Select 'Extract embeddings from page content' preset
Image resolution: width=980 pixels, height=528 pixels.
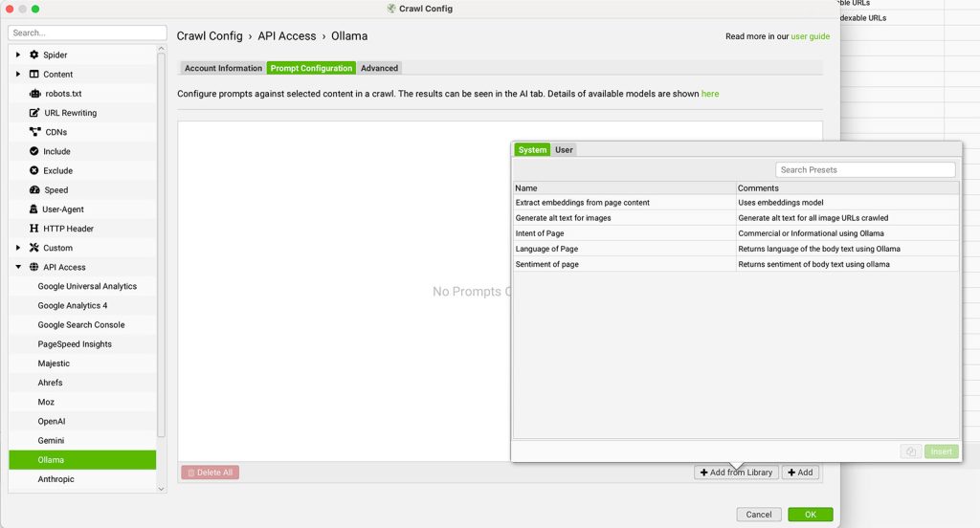[x=736, y=203]
